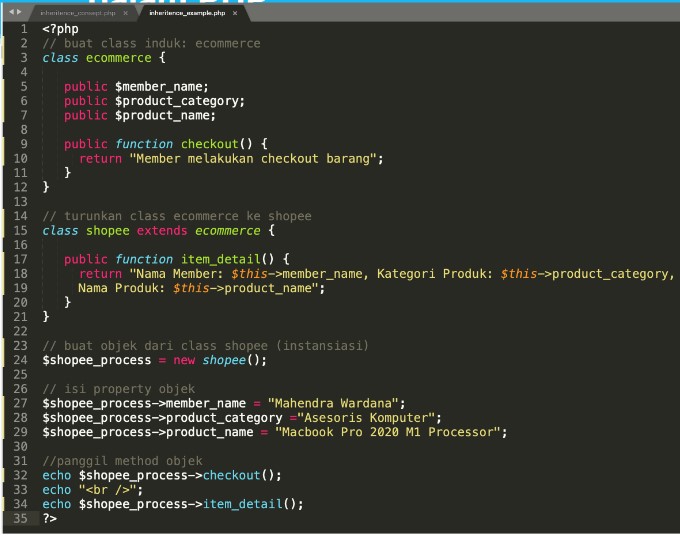The image size is (680, 536).
Task: Click string 'Member melakukan checkout barang'
Action: click(x=253, y=159)
